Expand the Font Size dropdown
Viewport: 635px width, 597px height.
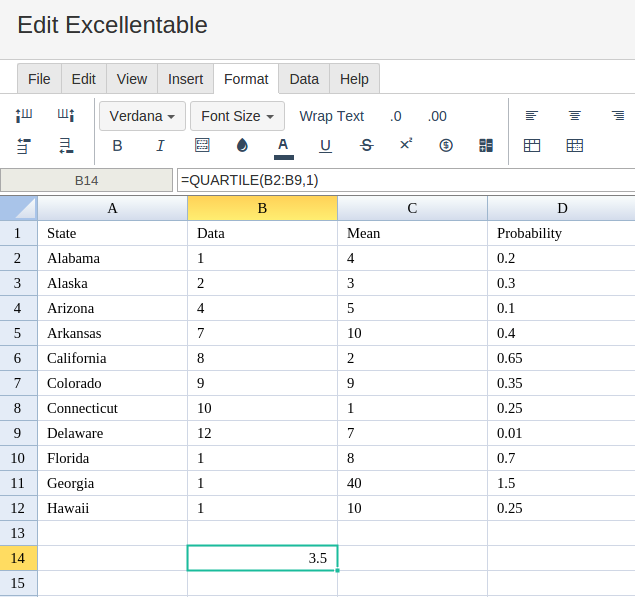[237, 116]
